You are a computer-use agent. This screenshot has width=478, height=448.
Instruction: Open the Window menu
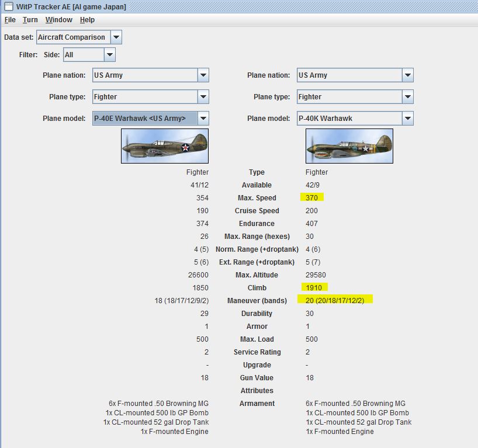pos(59,20)
